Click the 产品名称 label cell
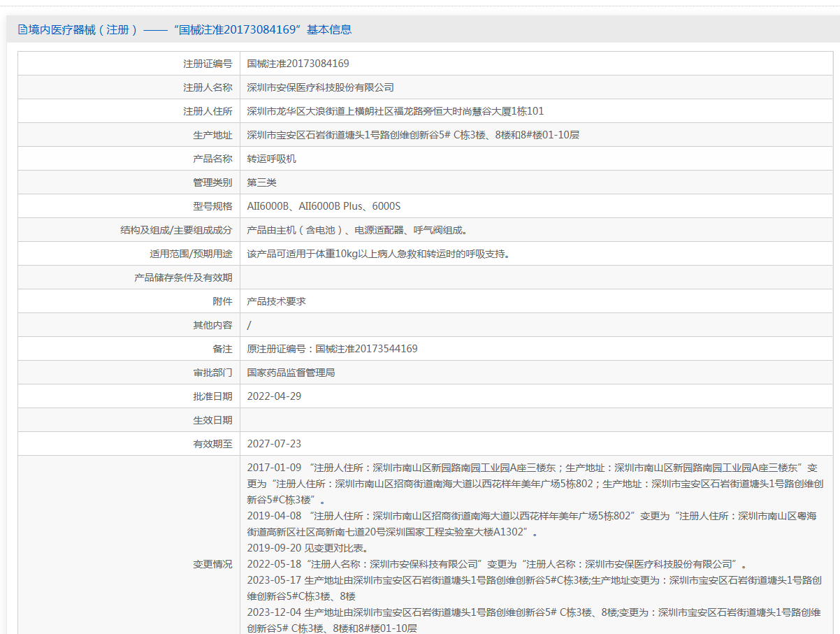The image size is (840, 634). (129, 159)
